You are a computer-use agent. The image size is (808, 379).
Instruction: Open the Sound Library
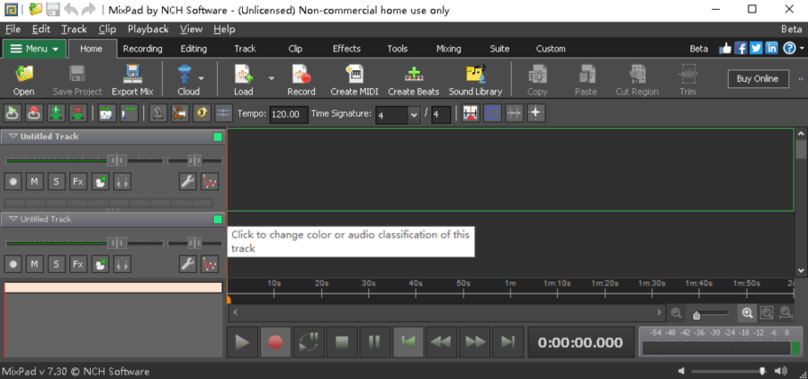475,80
